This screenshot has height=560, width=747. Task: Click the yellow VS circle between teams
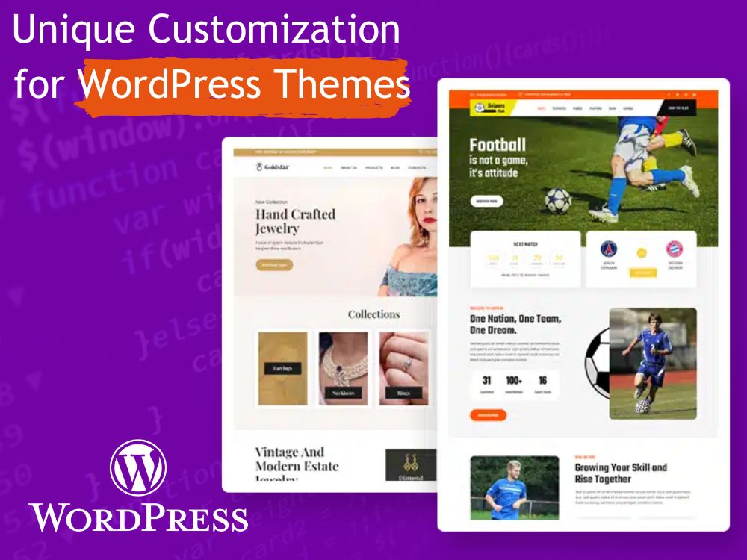pos(642,253)
